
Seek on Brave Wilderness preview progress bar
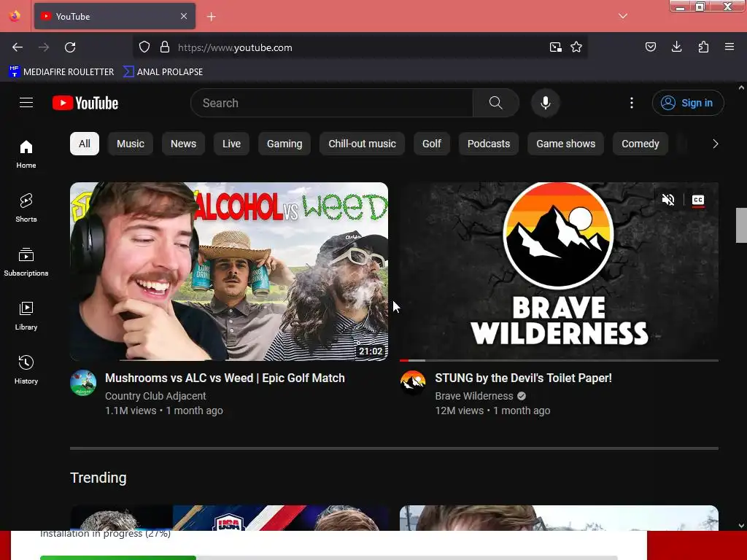[559, 360]
